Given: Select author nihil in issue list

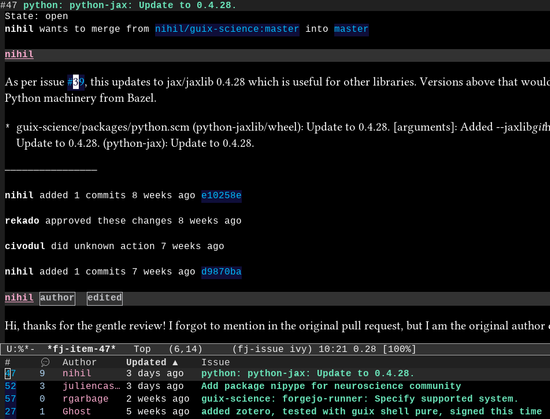Looking at the screenshot, I should click(77, 373).
